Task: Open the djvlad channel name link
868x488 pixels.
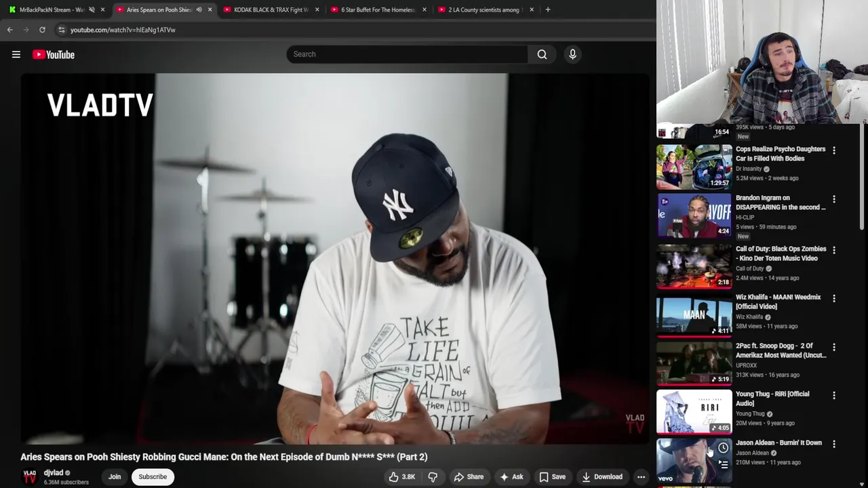Action: click(54, 472)
